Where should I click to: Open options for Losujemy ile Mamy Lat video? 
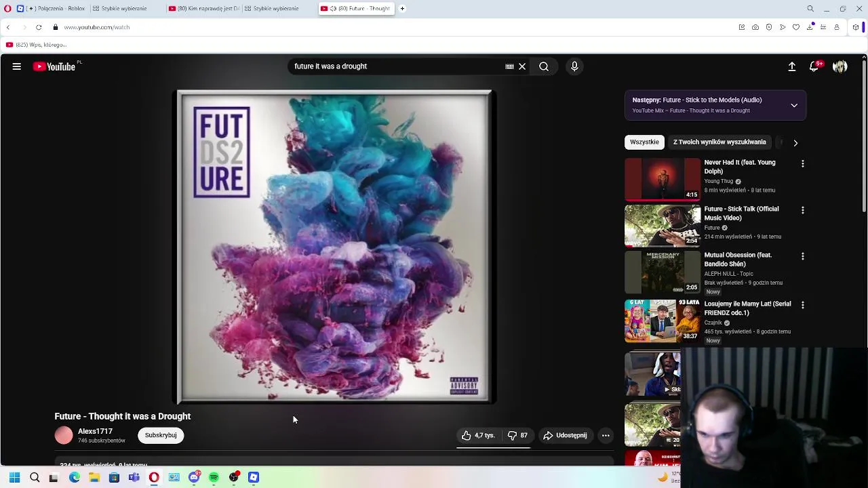[803, 306]
